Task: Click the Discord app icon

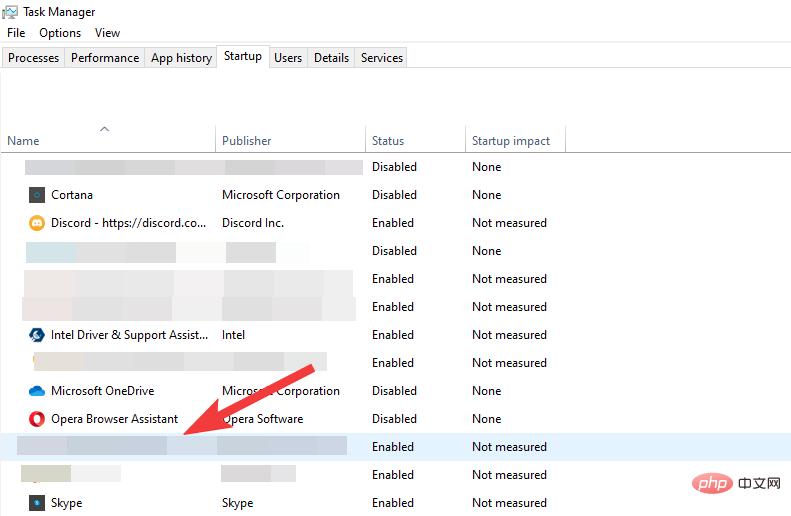Action: (37, 223)
